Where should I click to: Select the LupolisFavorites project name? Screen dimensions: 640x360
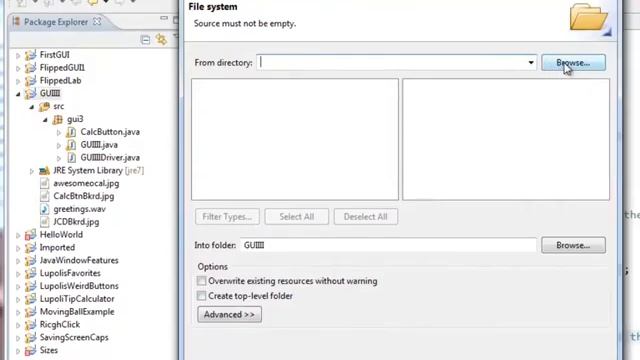(x=70, y=273)
